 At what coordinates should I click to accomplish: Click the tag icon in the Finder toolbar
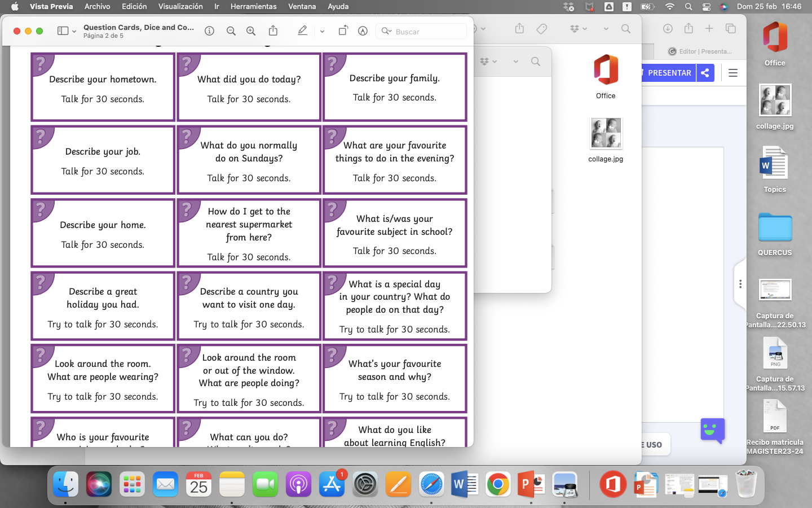click(x=541, y=29)
